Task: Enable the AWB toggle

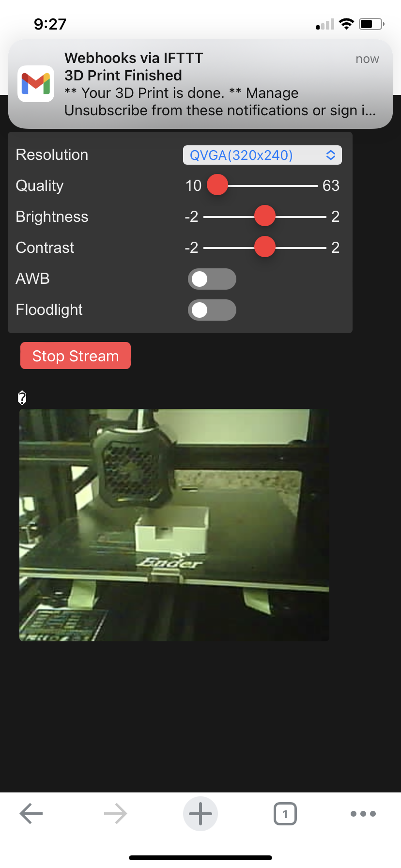Action: [212, 279]
